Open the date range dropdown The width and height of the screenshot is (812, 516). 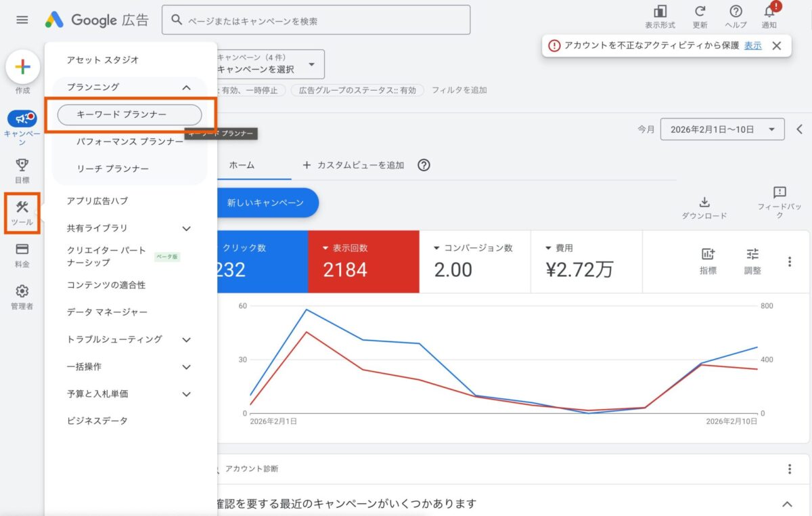(722, 129)
